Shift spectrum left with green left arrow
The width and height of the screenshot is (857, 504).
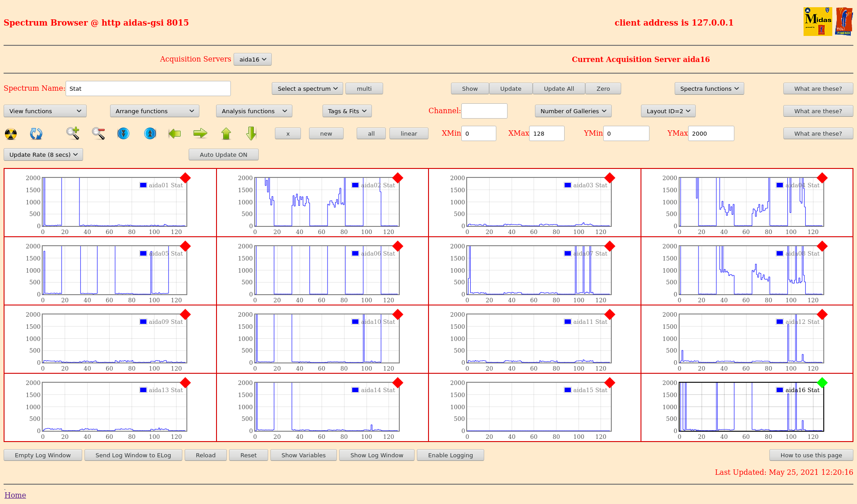pyautogui.click(x=174, y=133)
